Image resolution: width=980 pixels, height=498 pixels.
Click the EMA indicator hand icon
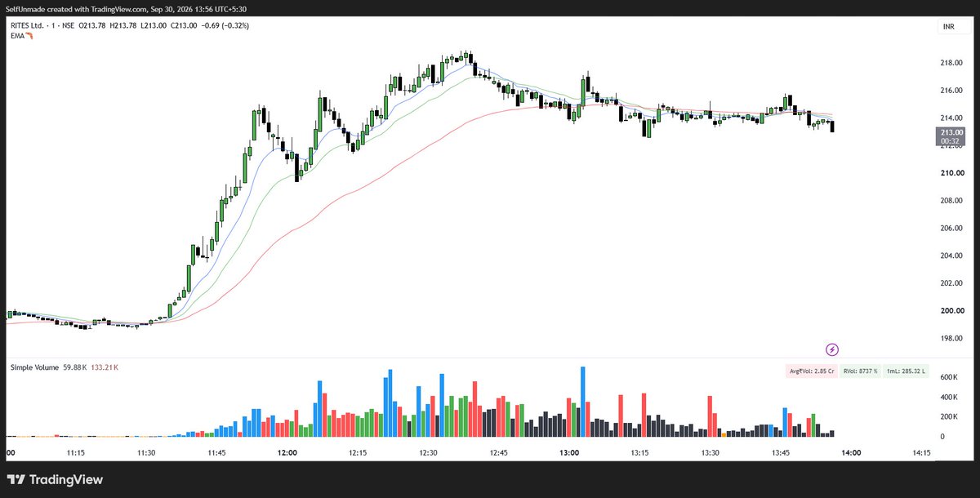click(29, 36)
